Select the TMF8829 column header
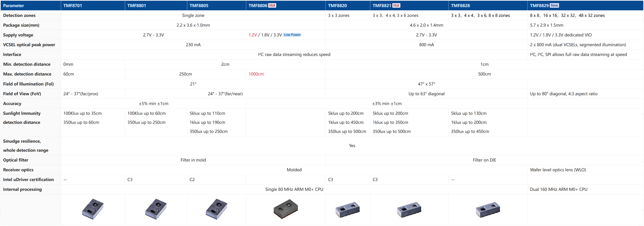 [585, 6]
